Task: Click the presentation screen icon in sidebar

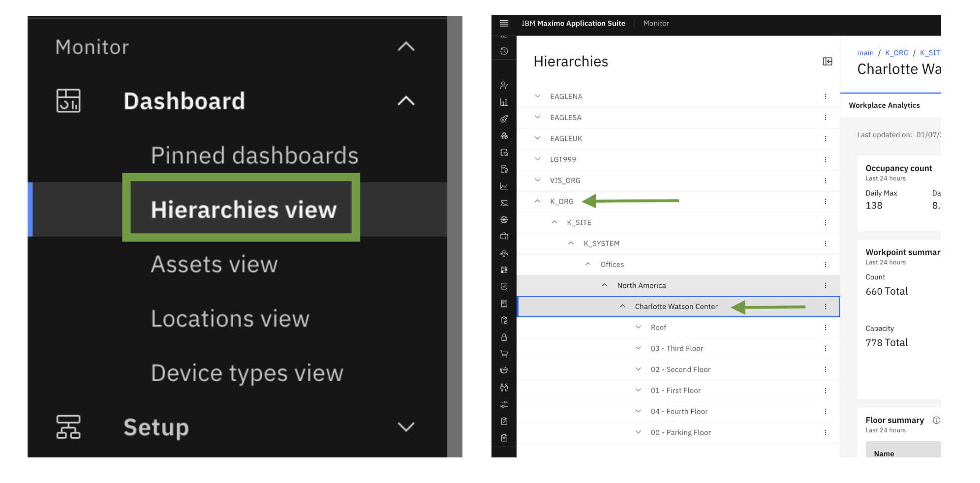Action: click(504, 203)
